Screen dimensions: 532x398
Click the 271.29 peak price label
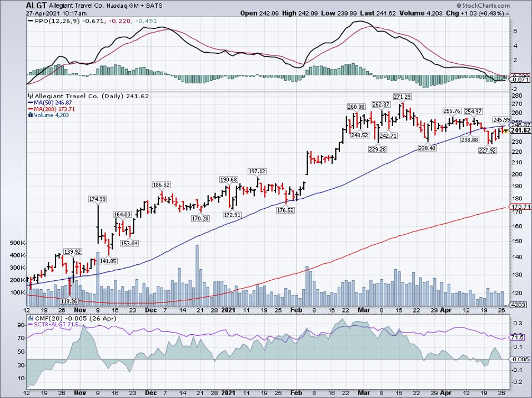tap(403, 97)
